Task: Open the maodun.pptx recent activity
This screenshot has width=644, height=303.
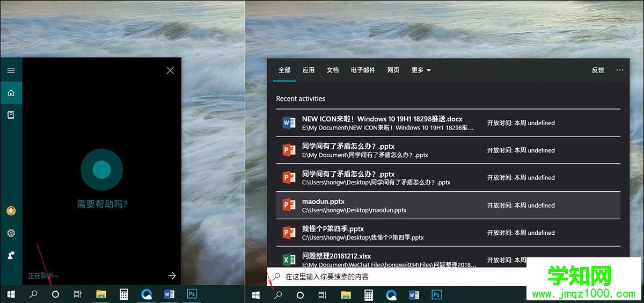Action: (x=448, y=205)
